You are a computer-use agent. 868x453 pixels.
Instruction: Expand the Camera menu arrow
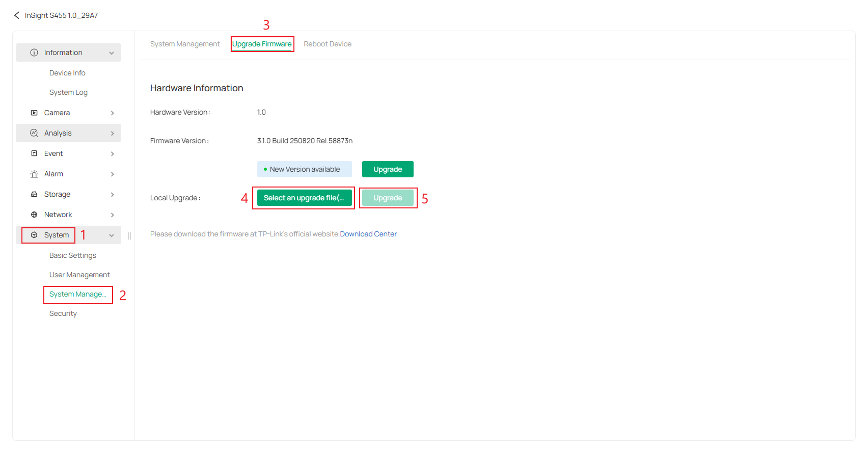tap(112, 113)
